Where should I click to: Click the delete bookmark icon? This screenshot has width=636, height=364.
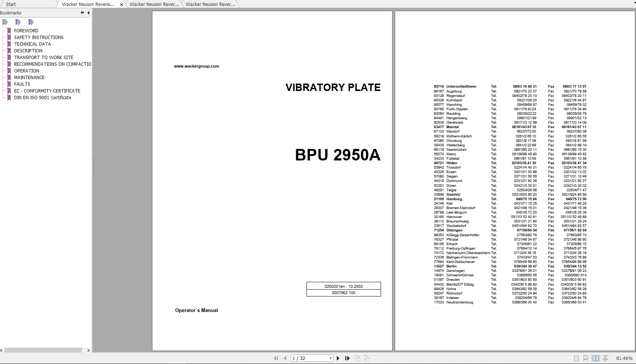click(x=5, y=22)
